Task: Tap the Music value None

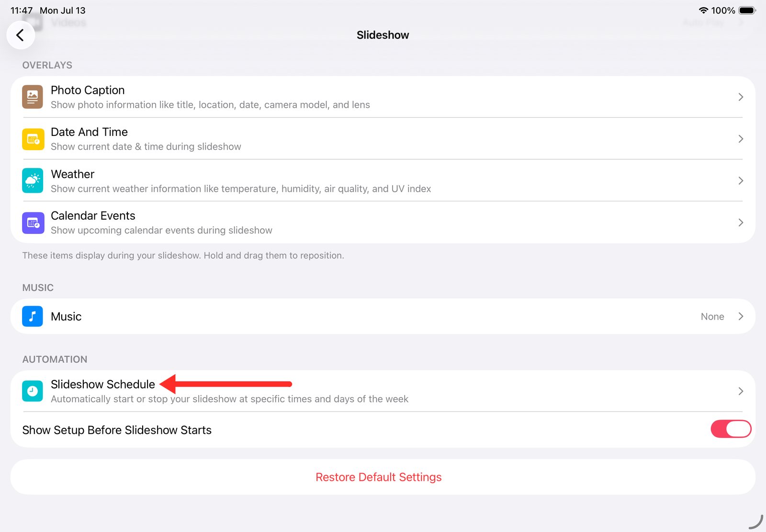Action: [712, 316]
